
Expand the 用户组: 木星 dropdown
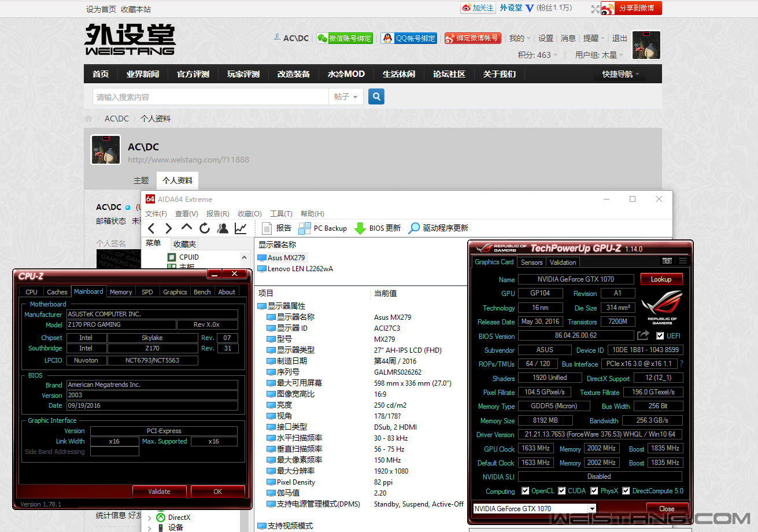coord(600,55)
